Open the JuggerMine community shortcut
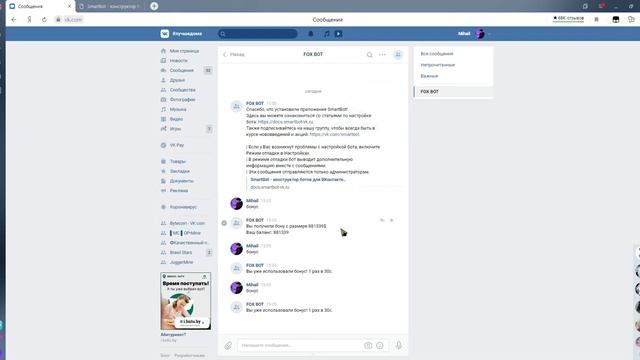 [x=181, y=262]
